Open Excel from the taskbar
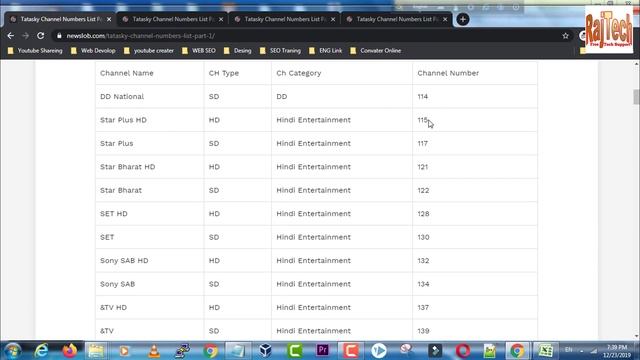Screen dimensions: 640x360 point(545,351)
